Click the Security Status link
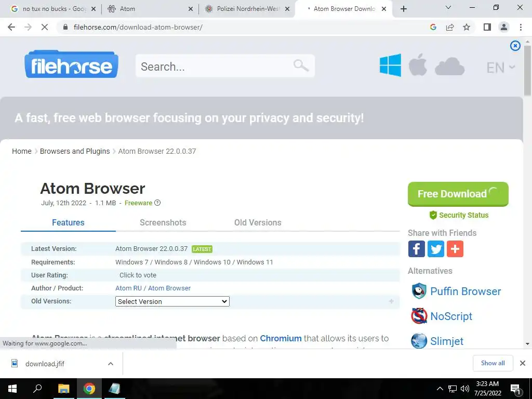The image size is (532, 399). tap(463, 215)
